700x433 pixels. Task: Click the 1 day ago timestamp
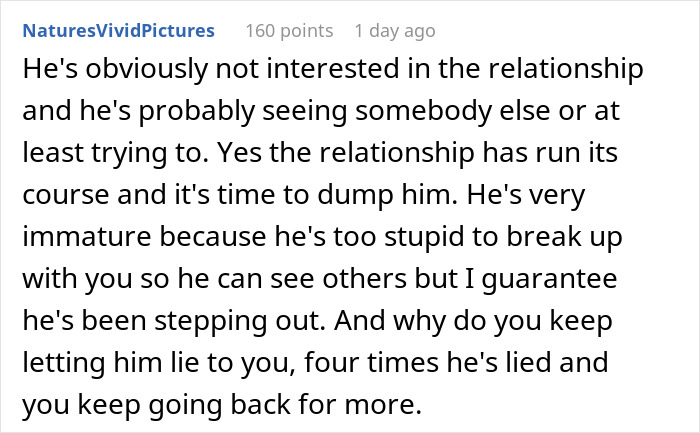[x=395, y=31]
